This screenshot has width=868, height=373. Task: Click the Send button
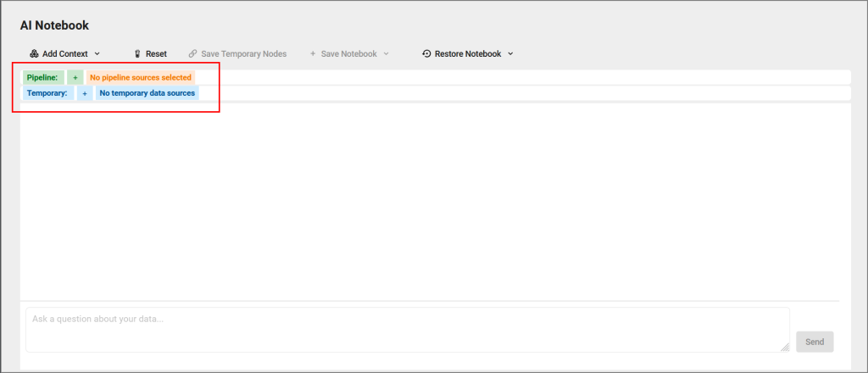coord(815,342)
